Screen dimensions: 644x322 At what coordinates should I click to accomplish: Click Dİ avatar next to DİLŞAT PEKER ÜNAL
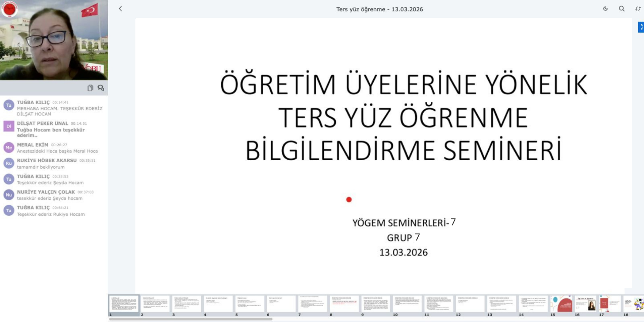(9, 126)
